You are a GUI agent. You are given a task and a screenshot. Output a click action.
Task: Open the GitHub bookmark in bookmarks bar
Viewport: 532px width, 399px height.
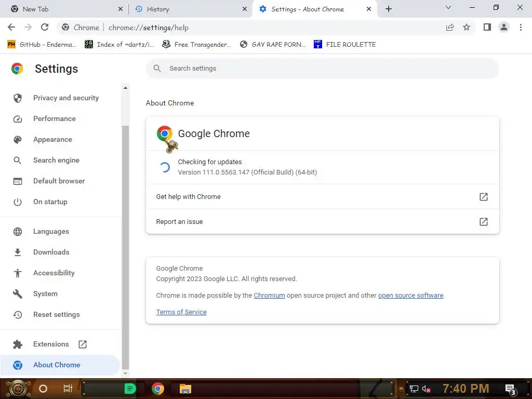pos(42,45)
